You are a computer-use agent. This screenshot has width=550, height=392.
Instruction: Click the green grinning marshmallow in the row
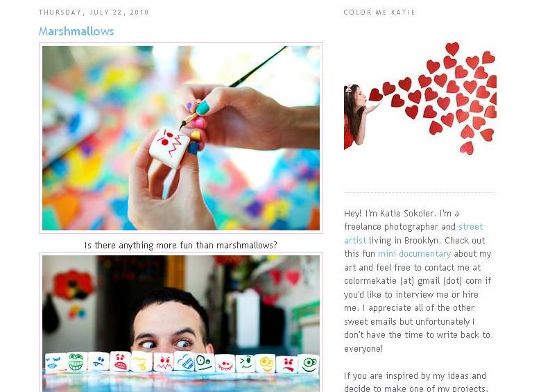point(76,361)
